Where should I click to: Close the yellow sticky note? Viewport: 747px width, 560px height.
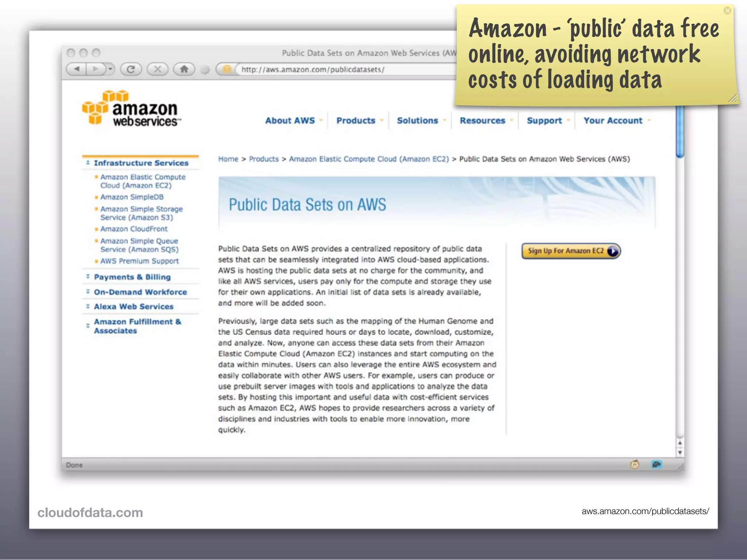727,11
